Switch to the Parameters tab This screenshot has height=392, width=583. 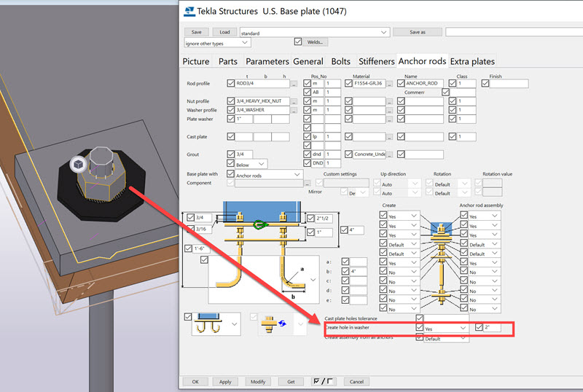(x=267, y=61)
